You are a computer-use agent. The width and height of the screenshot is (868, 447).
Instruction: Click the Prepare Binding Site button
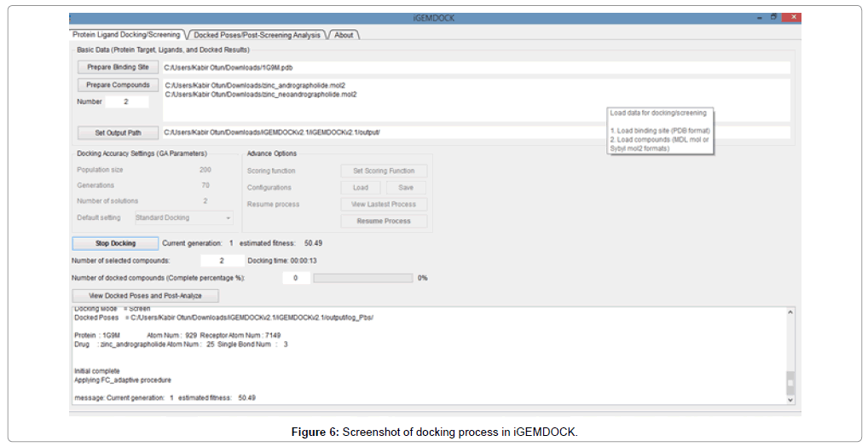click(118, 67)
